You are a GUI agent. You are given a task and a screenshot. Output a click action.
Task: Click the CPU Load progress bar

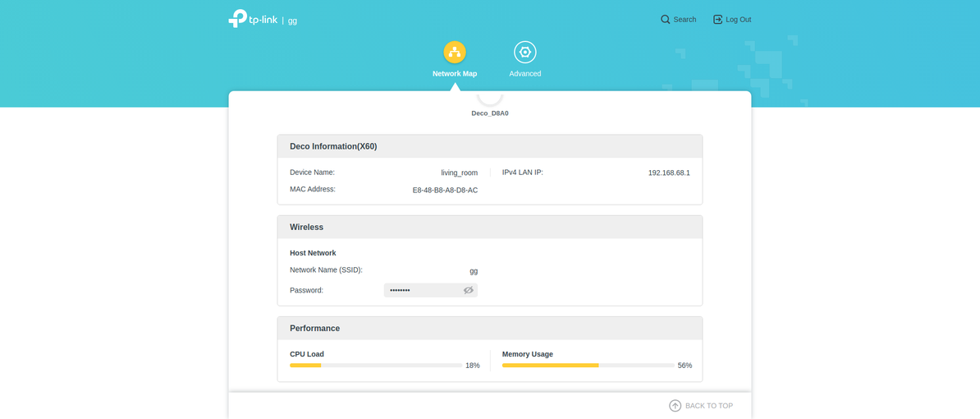point(376,366)
